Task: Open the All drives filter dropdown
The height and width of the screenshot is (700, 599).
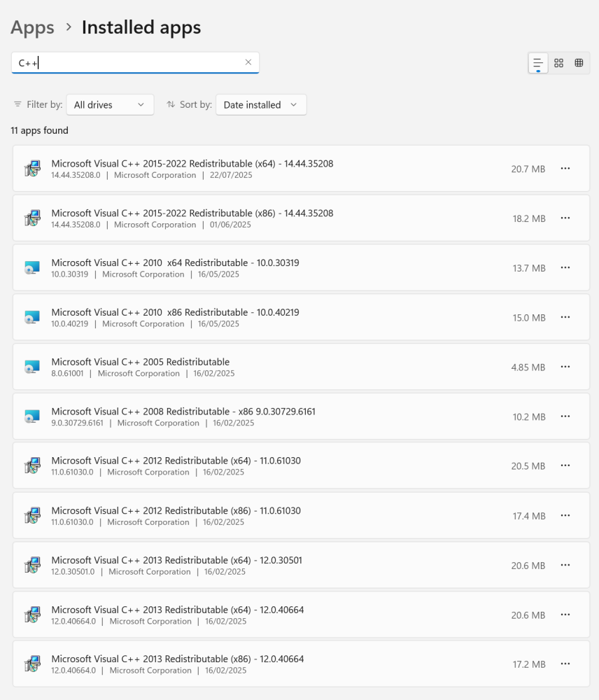Action: 111,104
